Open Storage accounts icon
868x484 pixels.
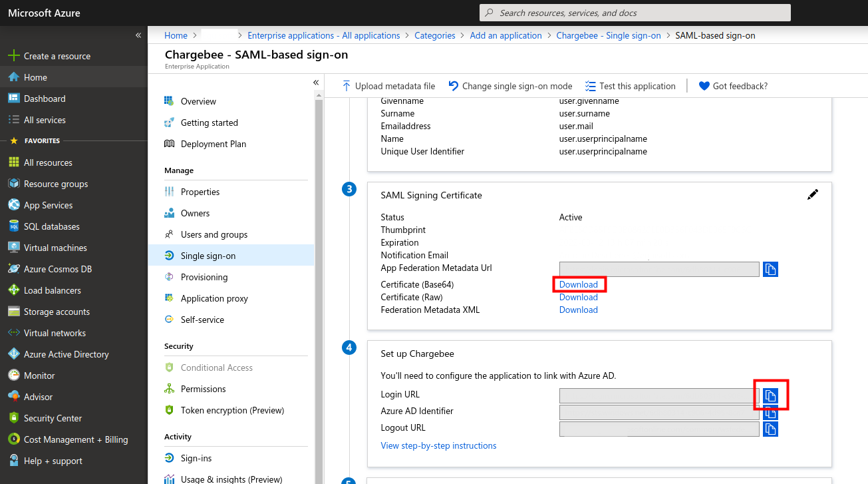point(13,312)
